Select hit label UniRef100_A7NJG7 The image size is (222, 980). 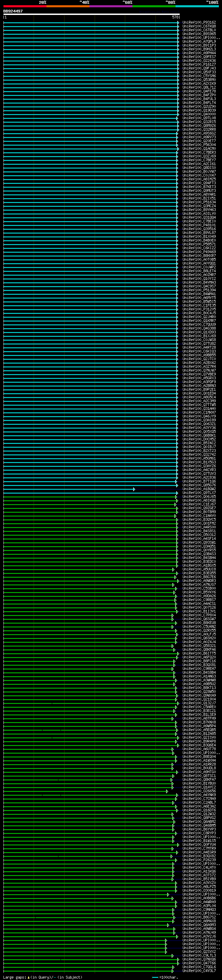[x=199, y=585]
